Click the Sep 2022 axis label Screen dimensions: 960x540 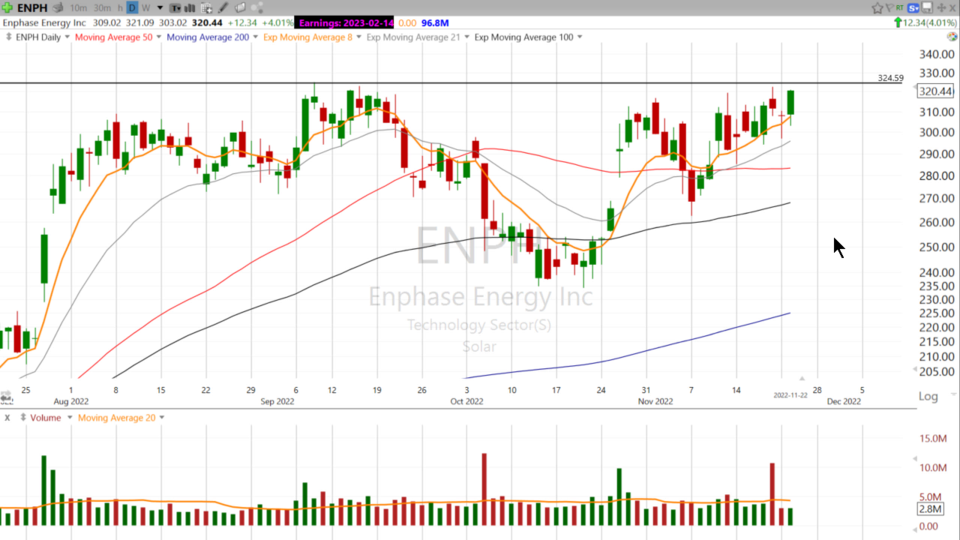pyautogui.click(x=277, y=402)
